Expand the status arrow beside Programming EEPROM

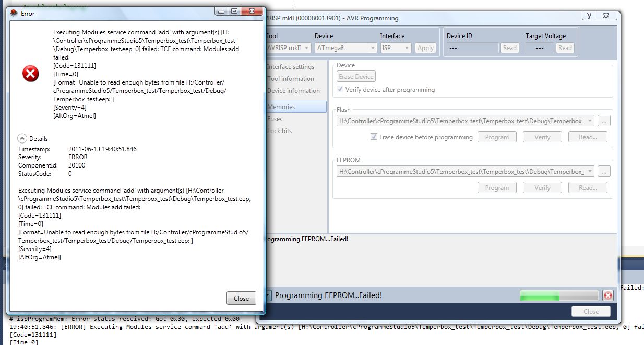point(268,295)
